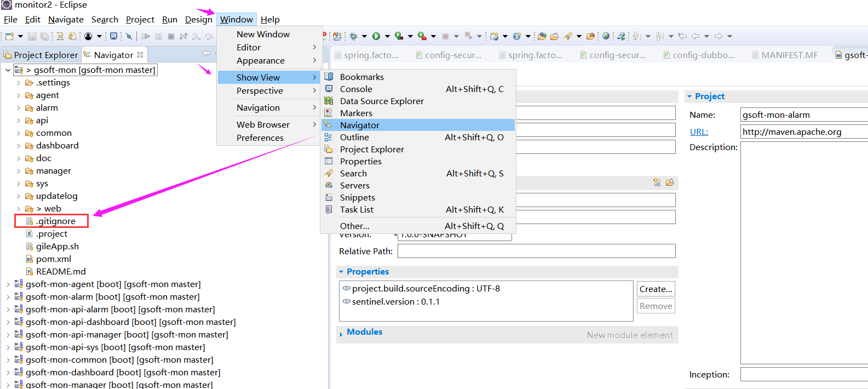Click New module element link
This screenshot has height=389, width=868.
[x=630, y=335]
